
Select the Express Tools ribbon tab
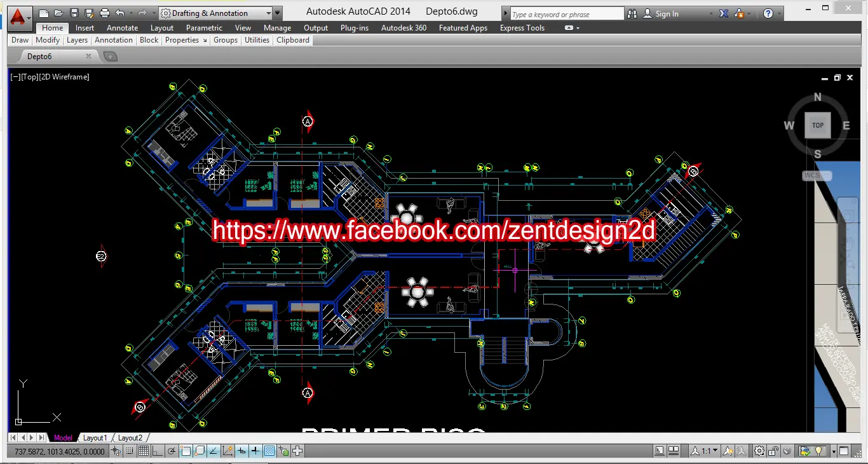pos(522,28)
